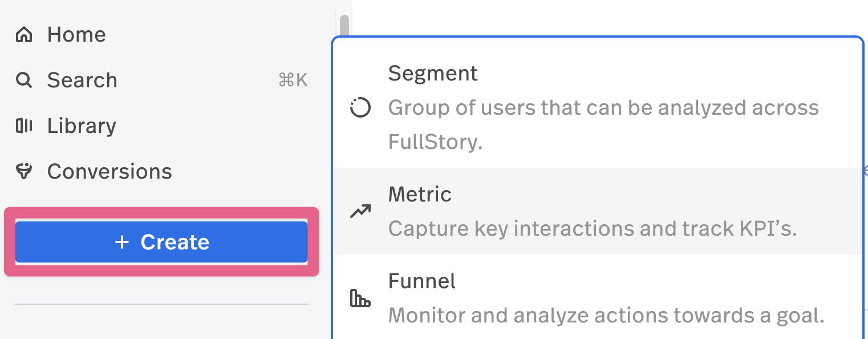868x339 pixels.
Task: Click the Metric trending arrow icon
Action: tap(360, 212)
